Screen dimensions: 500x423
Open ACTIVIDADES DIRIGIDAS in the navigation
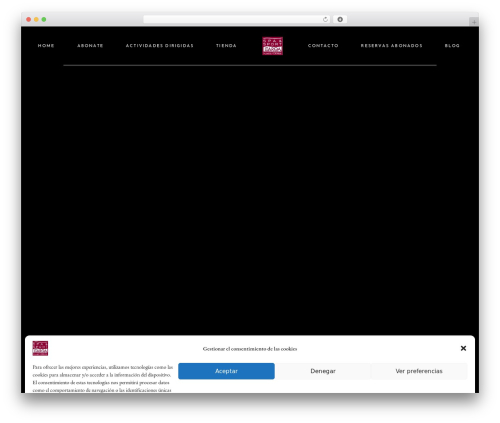(x=159, y=46)
